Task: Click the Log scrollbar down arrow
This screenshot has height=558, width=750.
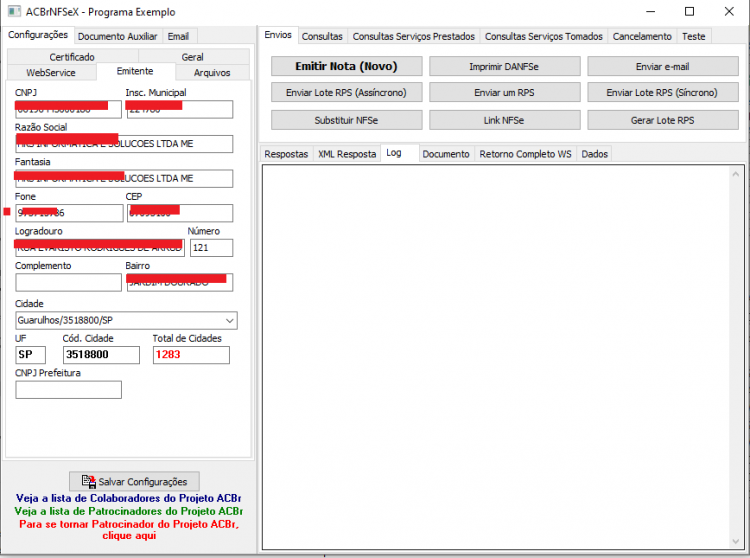Action: pos(736,541)
